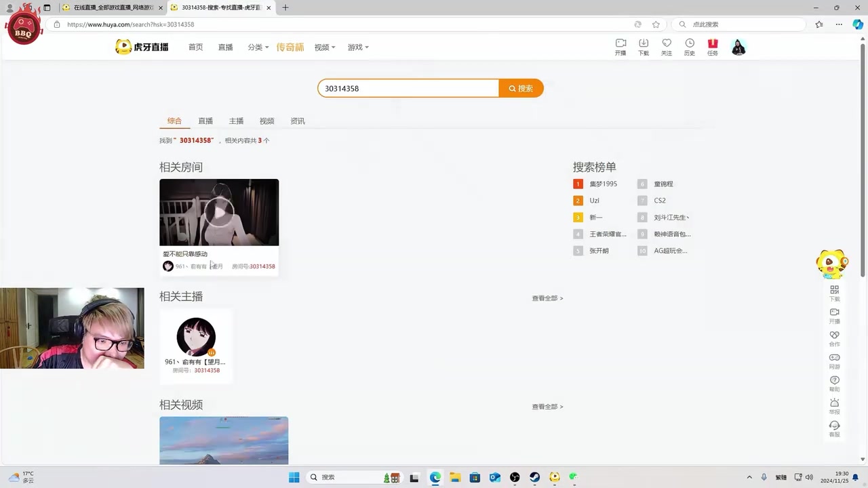Open watch 历史 via the clock icon
This screenshot has width=868, height=488.
pos(690,47)
